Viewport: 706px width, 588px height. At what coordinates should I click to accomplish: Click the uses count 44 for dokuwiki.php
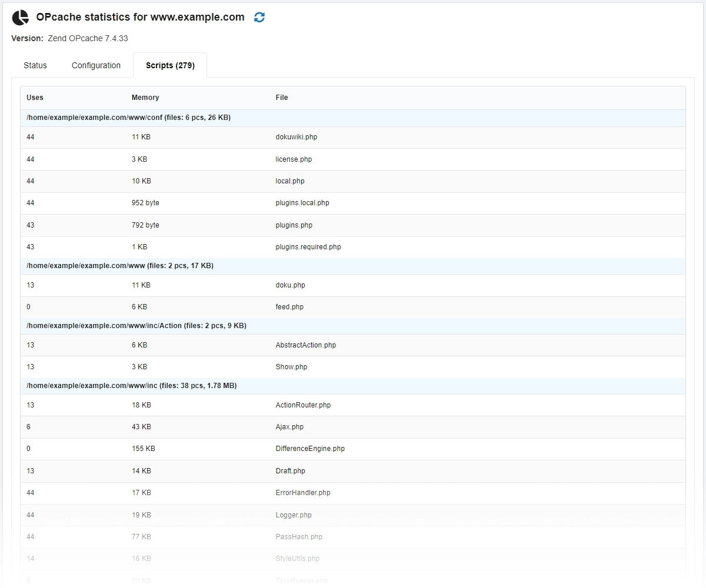tap(31, 137)
